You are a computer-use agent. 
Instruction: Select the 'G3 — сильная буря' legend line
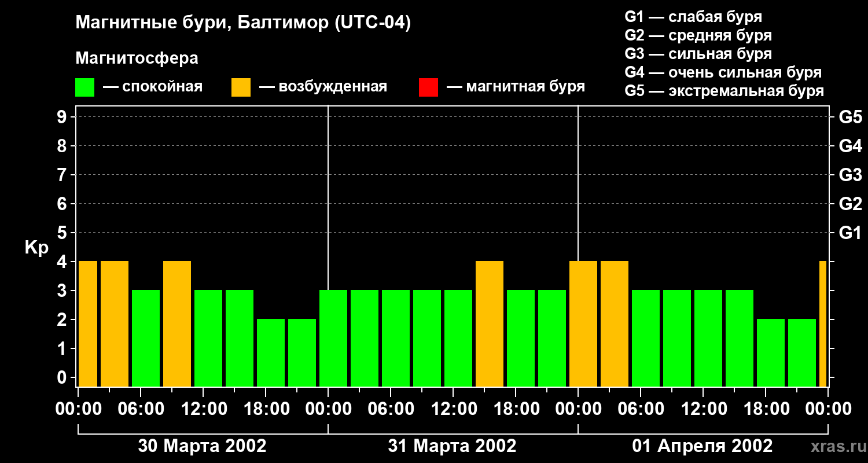coord(698,54)
